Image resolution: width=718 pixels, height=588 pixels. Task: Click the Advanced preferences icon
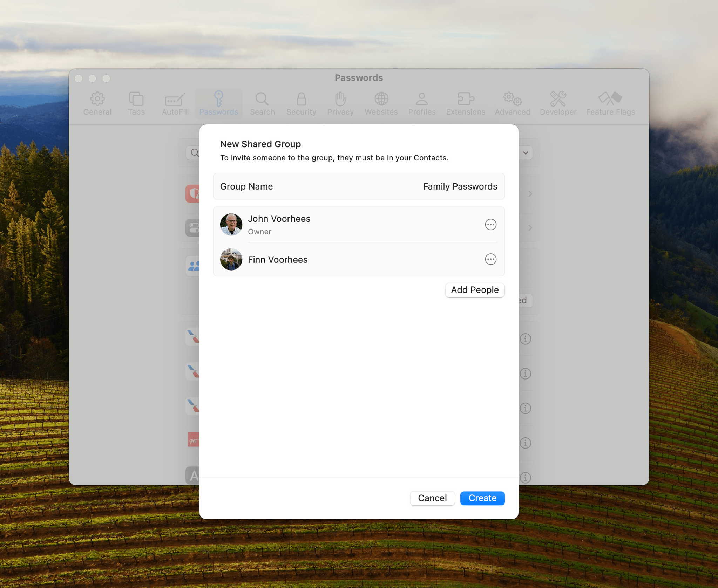512,103
